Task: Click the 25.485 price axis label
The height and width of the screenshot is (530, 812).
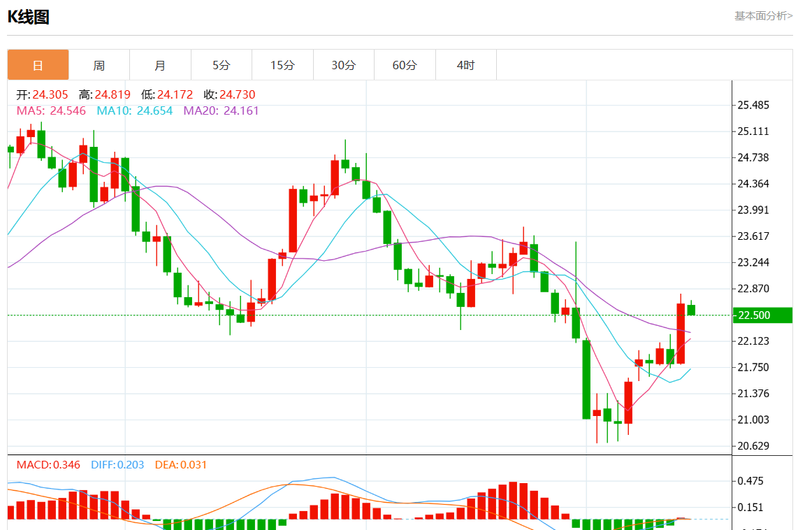Action: [x=753, y=105]
